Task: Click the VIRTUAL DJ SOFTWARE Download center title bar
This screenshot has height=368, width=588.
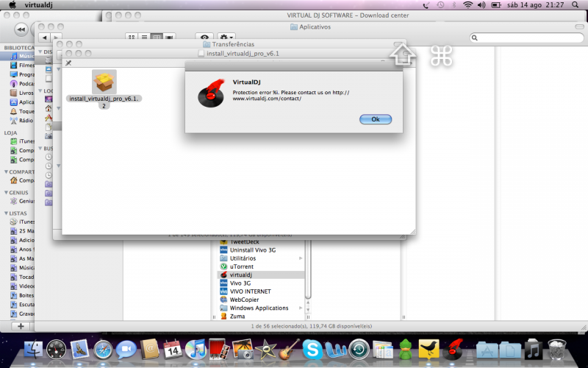Action: pos(348,15)
